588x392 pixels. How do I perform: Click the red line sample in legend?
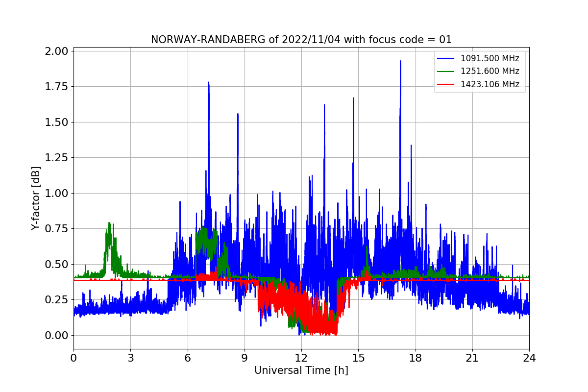[x=446, y=84]
